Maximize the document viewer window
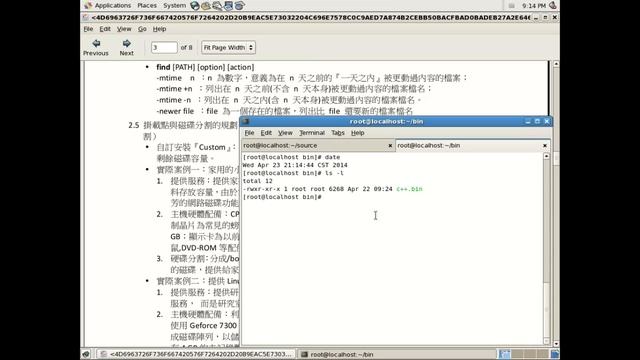 (x=545, y=18)
